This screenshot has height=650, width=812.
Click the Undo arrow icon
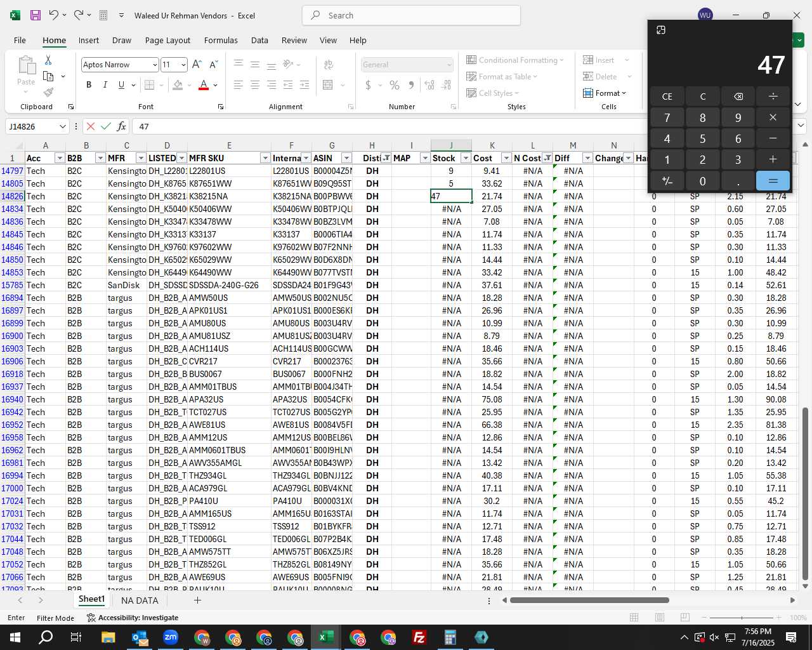point(54,15)
